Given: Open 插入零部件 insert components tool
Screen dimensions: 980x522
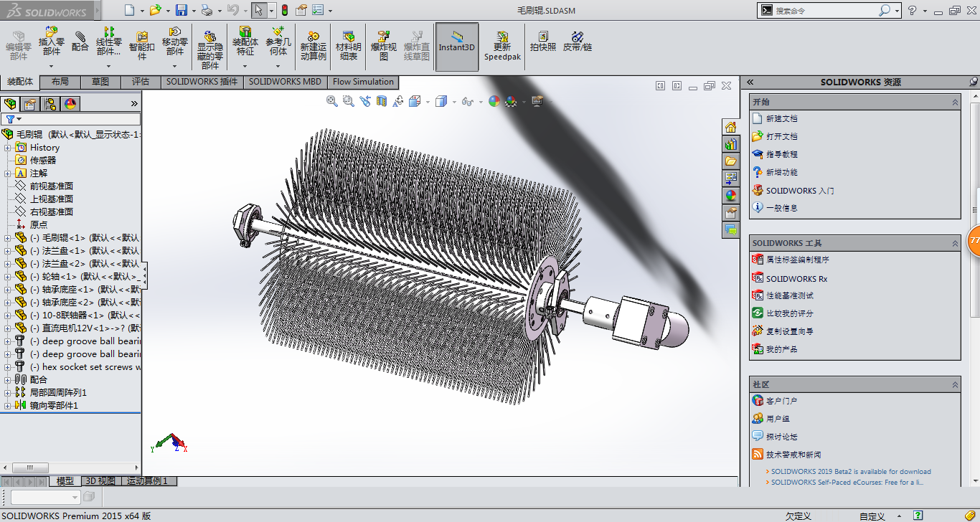Looking at the screenshot, I should pyautogui.click(x=51, y=41).
